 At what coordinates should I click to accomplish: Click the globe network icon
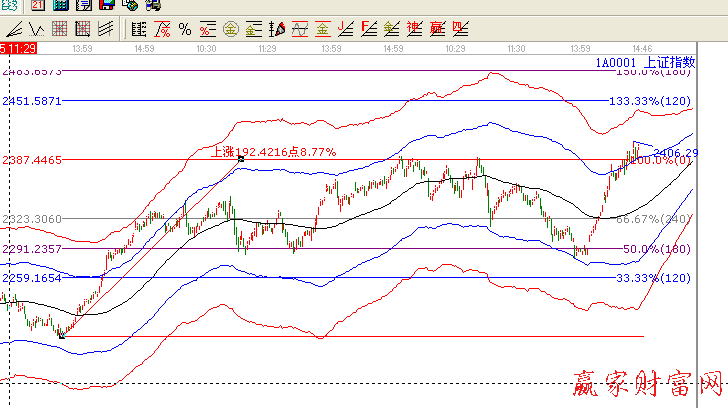130,6
